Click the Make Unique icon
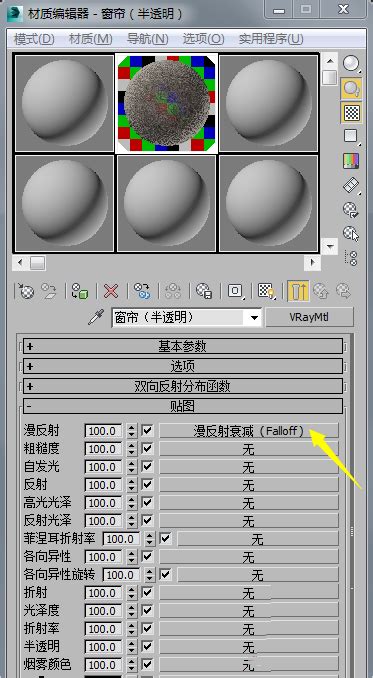The image size is (373, 678). (x=173, y=291)
